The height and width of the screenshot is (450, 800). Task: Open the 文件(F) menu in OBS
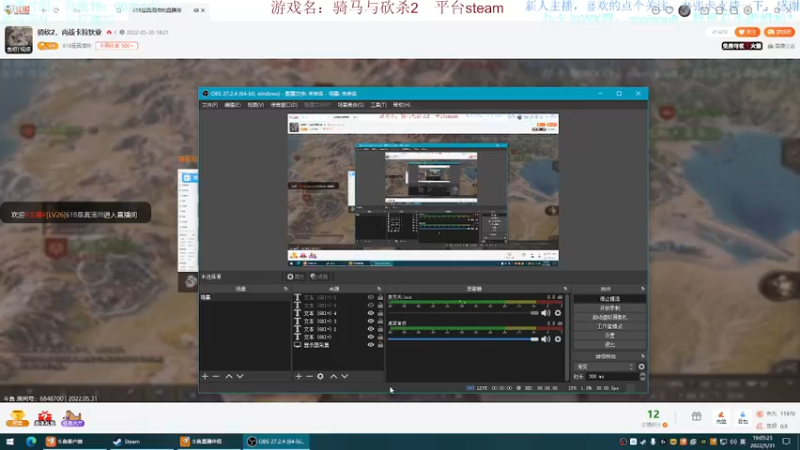tap(210, 105)
